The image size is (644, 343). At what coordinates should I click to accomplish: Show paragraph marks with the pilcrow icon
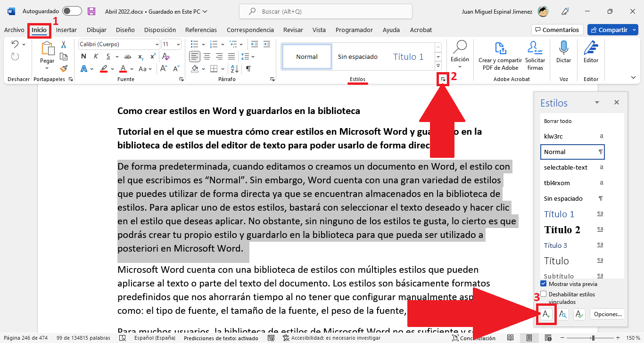[248, 69]
